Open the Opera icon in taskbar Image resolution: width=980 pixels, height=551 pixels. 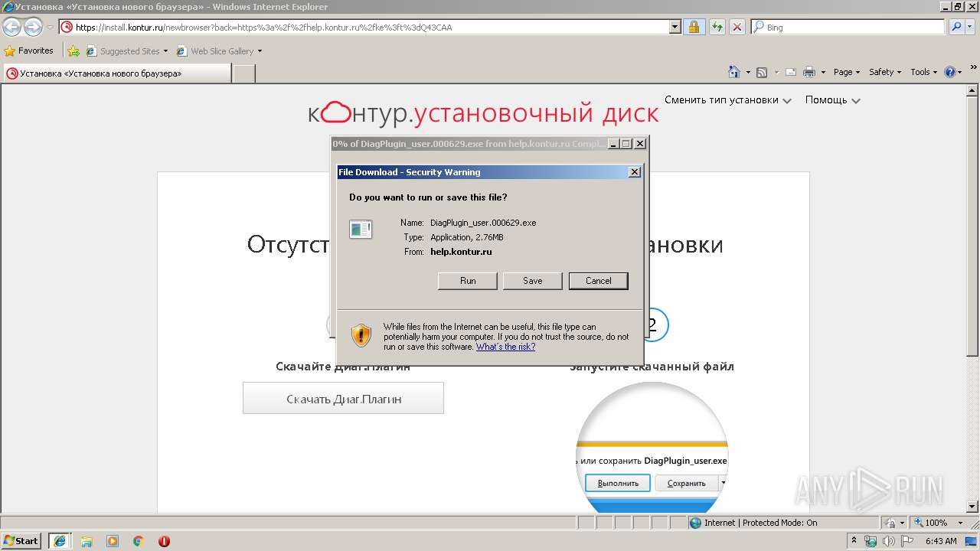pyautogui.click(x=164, y=540)
